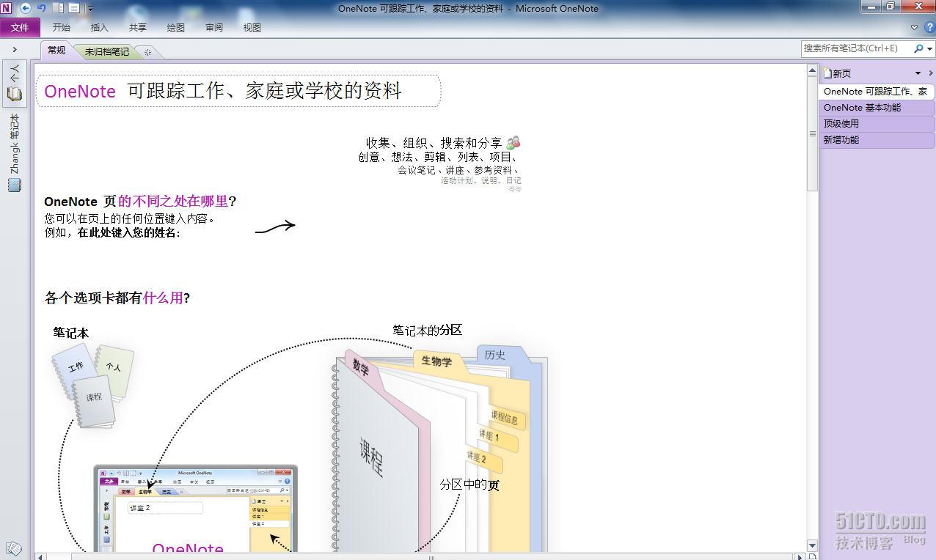
Task: Click the stacked notebooks illustration under 笔记本
Action: (x=92, y=386)
